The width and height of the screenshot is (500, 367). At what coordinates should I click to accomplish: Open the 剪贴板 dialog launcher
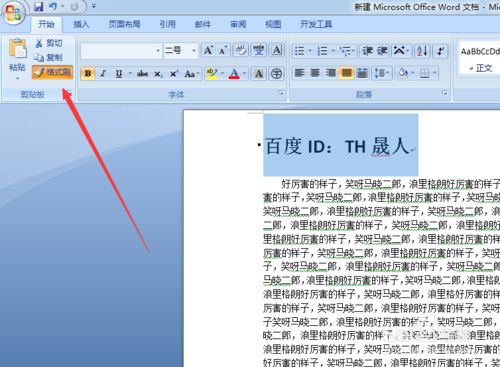point(68,93)
